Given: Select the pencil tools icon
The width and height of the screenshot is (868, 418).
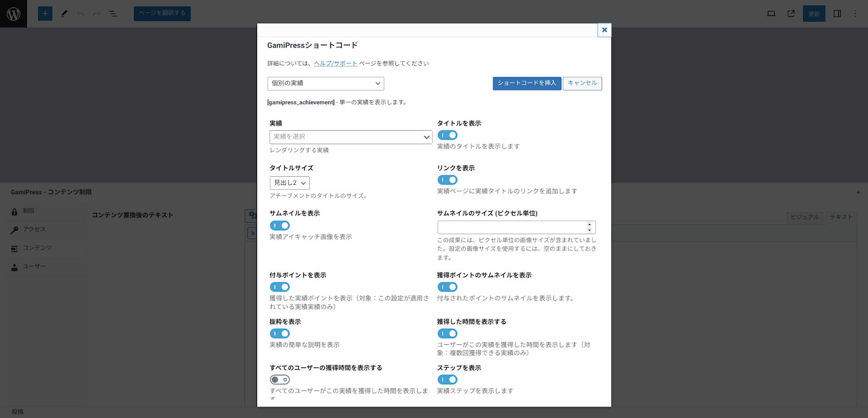Looking at the screenshot, I should click(x=64, y=14).
